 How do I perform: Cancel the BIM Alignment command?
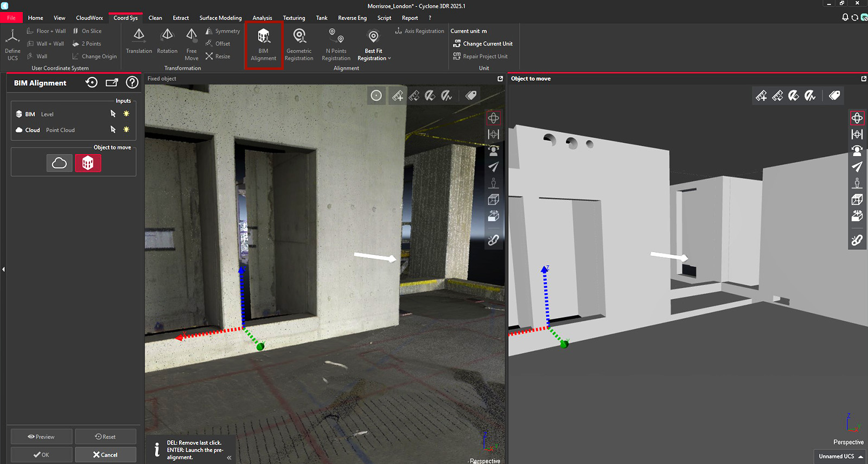[105, 454]
